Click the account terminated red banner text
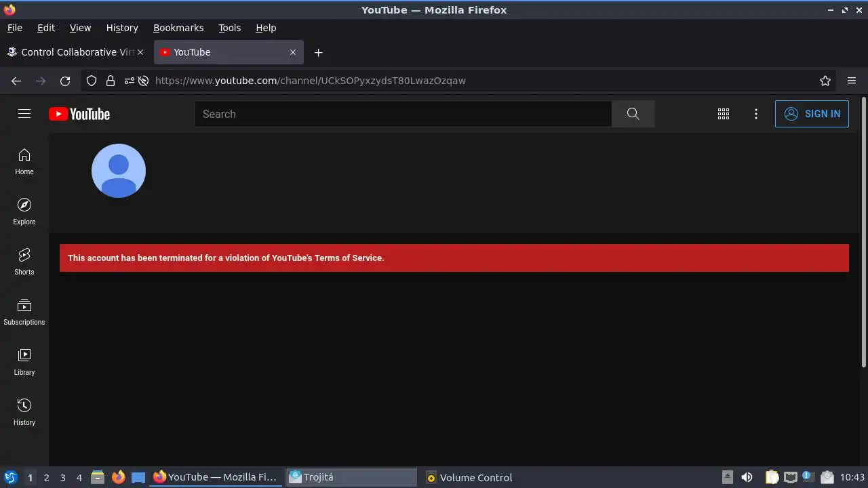Screen dimensions: 868x488 point(226,258)
